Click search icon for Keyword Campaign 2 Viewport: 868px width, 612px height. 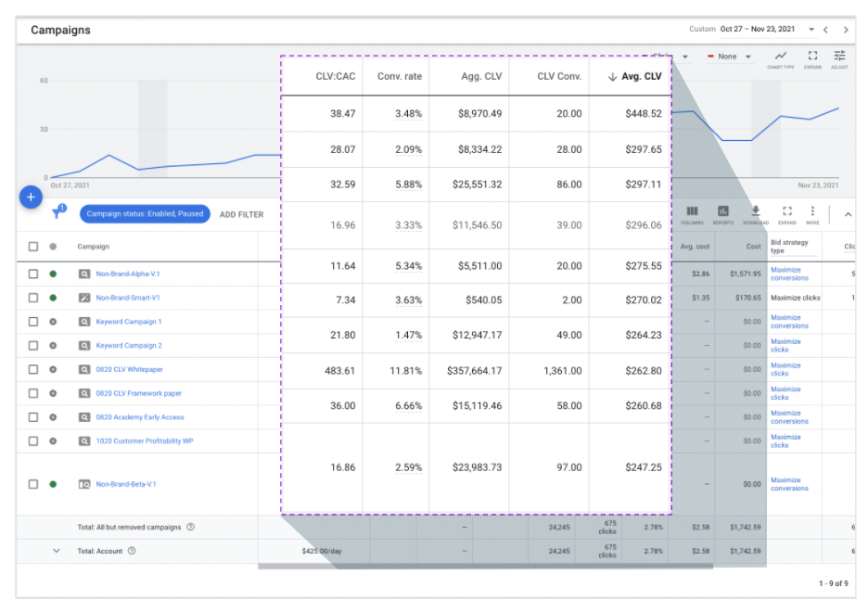coord(84,345)
